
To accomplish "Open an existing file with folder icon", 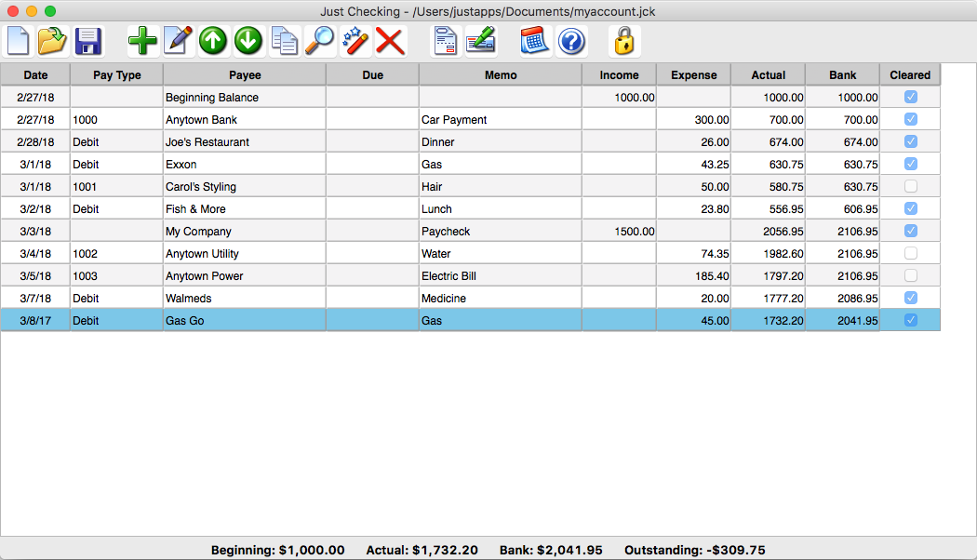I will coord(52,41).
